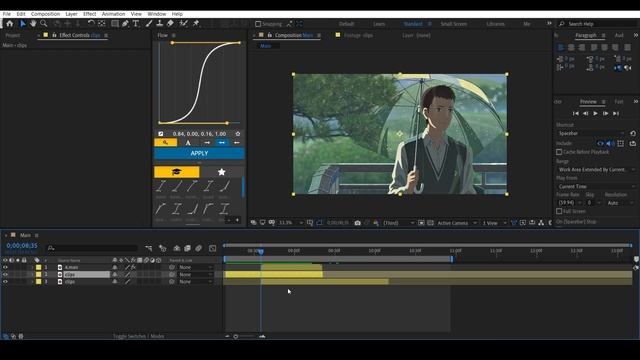Hide layer 3 with eye icon
Viewport: 640px width, 360px height.
point(5,282)
